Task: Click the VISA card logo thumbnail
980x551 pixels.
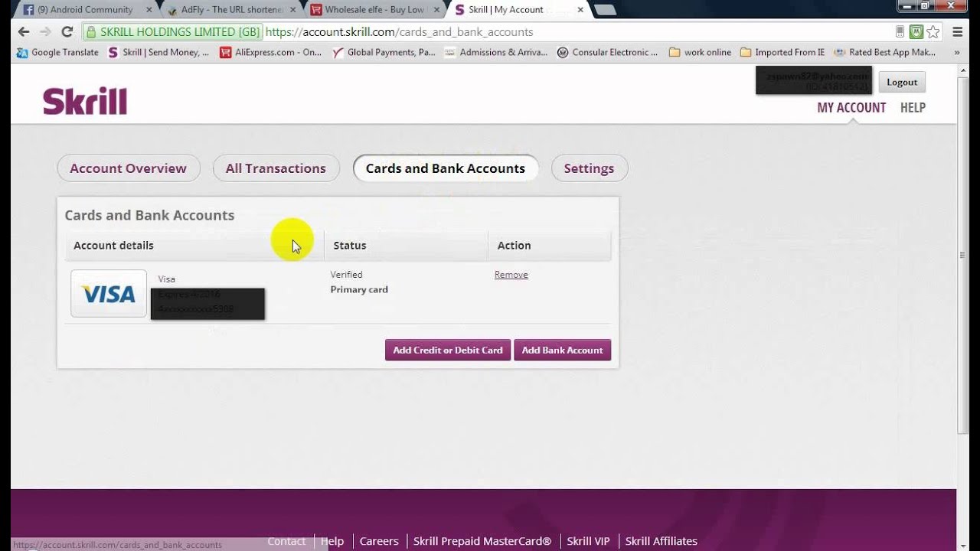Action: click(x=109, y=293)
